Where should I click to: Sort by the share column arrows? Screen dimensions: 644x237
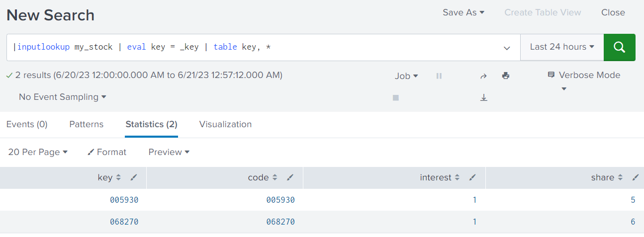(620, 177)
